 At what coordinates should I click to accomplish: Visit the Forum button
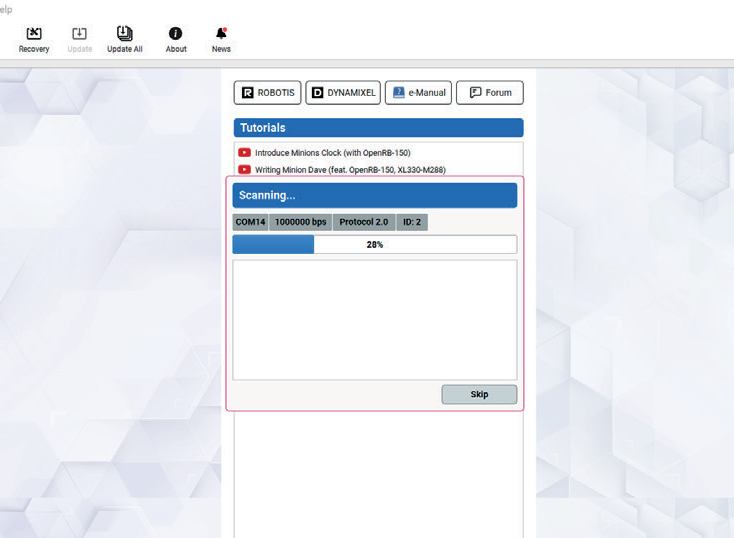point(489,93)
